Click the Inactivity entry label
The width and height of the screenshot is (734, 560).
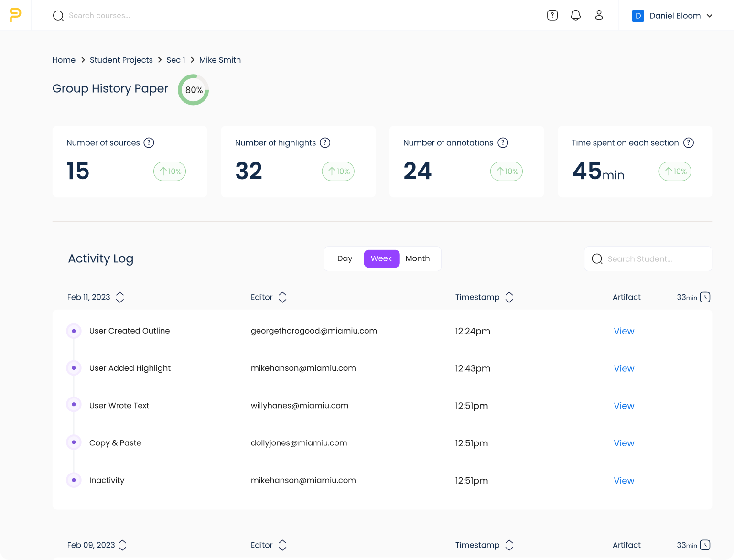click(x=107, y=480)
